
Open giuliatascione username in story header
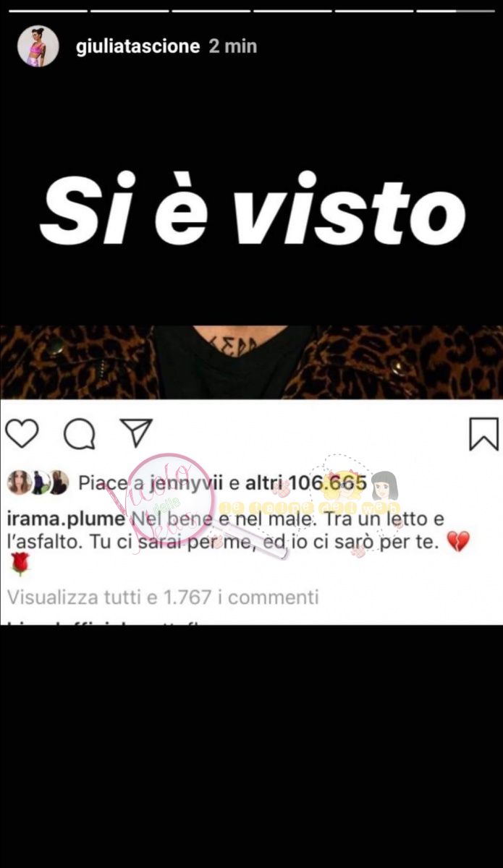[138, 46]
